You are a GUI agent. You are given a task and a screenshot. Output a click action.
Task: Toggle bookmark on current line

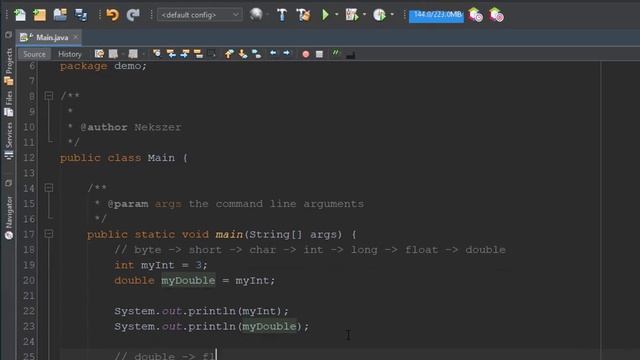[257, 54]
